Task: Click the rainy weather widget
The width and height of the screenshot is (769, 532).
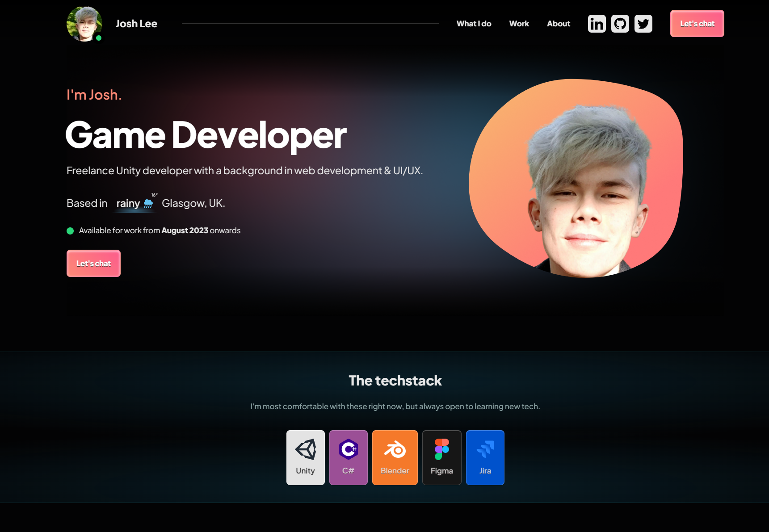Action: pos(134,203)
